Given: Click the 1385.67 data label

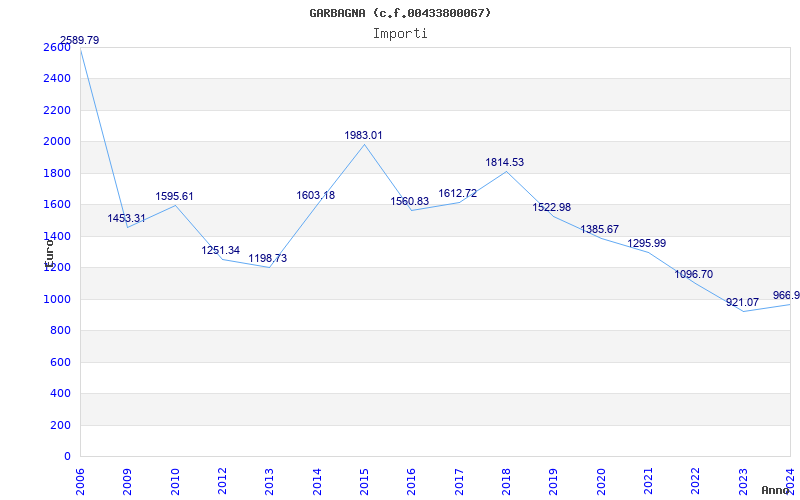Looking at the screenshot, I should [x=599, y=230].
